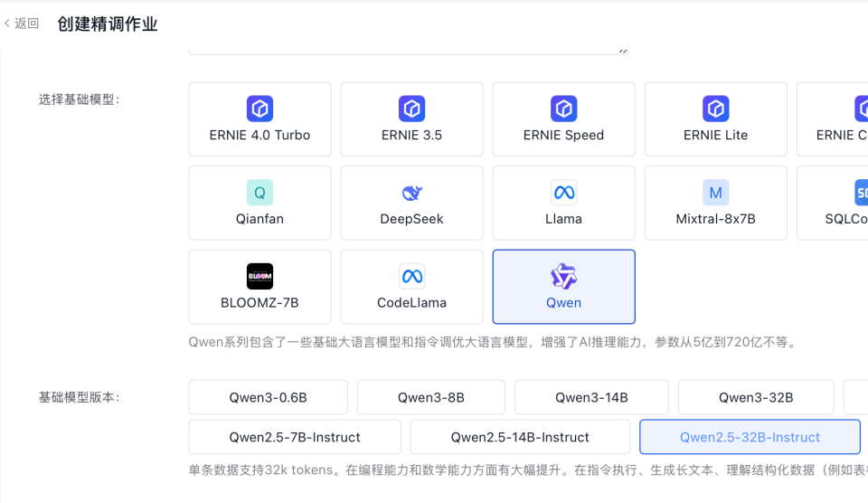
Task: Click the 基础模型版本 field label
Action: (x=80, y=397)
